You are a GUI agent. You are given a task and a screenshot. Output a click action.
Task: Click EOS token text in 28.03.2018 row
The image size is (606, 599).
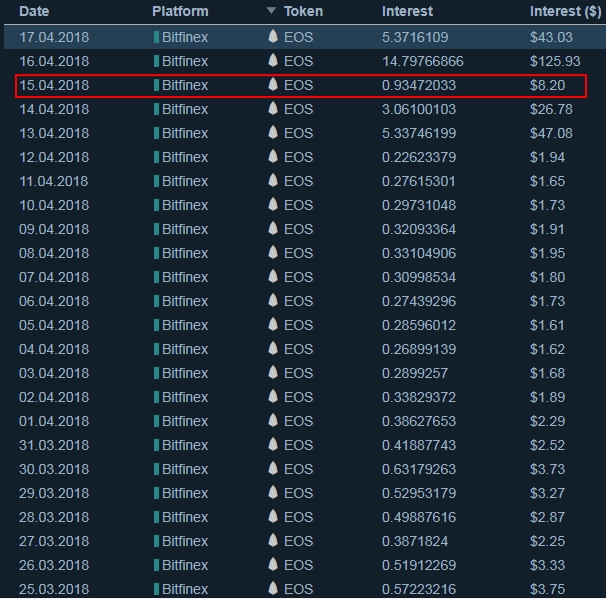[x=298, y=517]
